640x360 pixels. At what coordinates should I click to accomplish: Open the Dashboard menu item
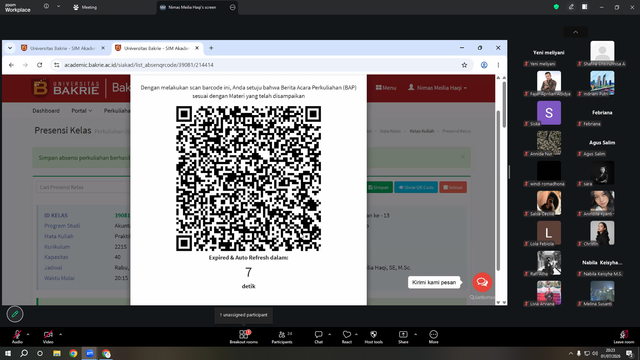(46, 111)
